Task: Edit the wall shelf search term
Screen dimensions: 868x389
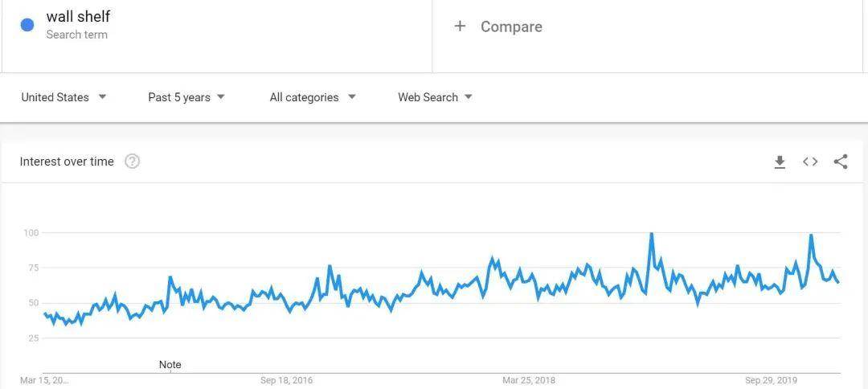Action: click(x=78, y=17)
